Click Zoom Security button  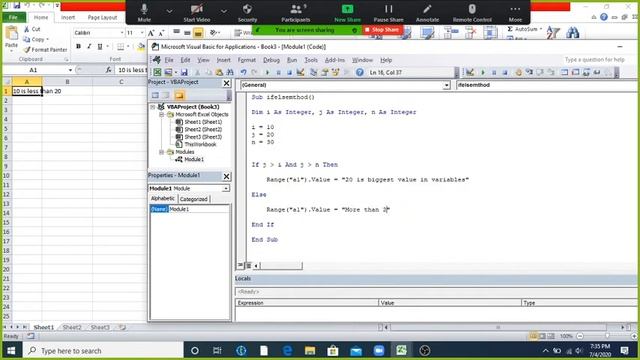click(x=247, y=13)
